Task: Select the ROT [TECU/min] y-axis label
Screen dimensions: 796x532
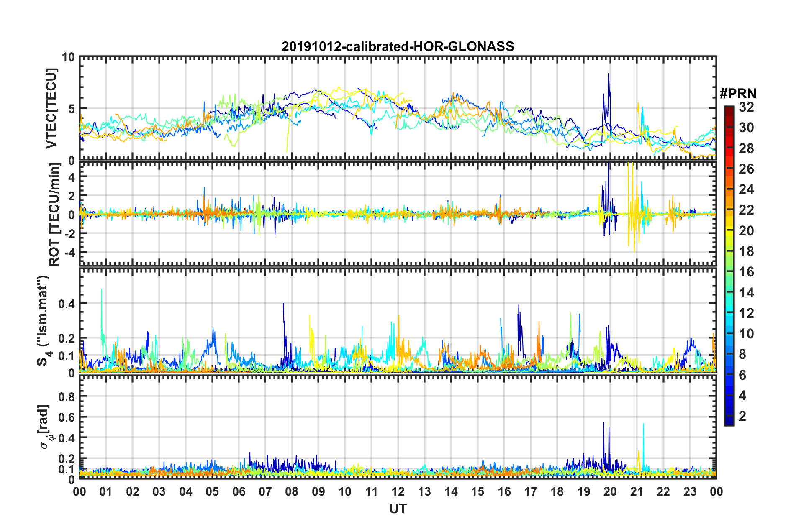Action: pyautogui.click(x=54, y=215)
